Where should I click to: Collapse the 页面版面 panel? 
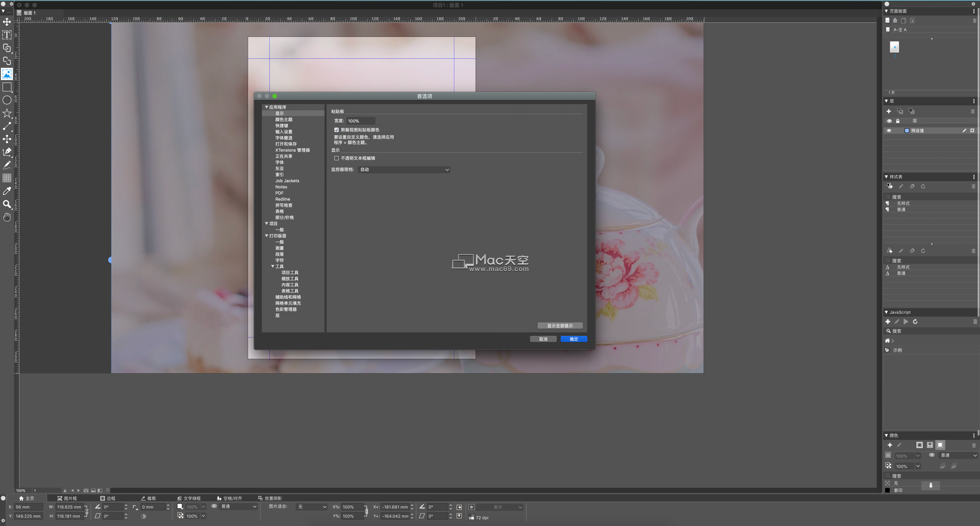887,11
